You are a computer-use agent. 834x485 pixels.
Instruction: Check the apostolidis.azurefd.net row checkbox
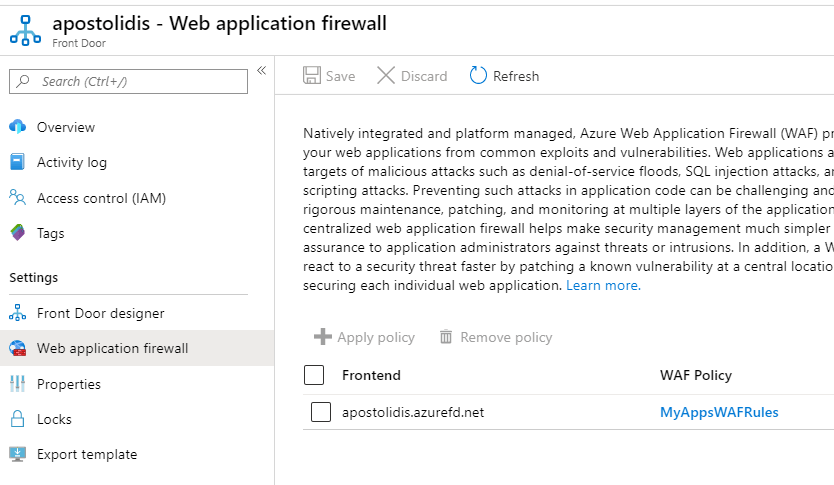pos(321,412)
